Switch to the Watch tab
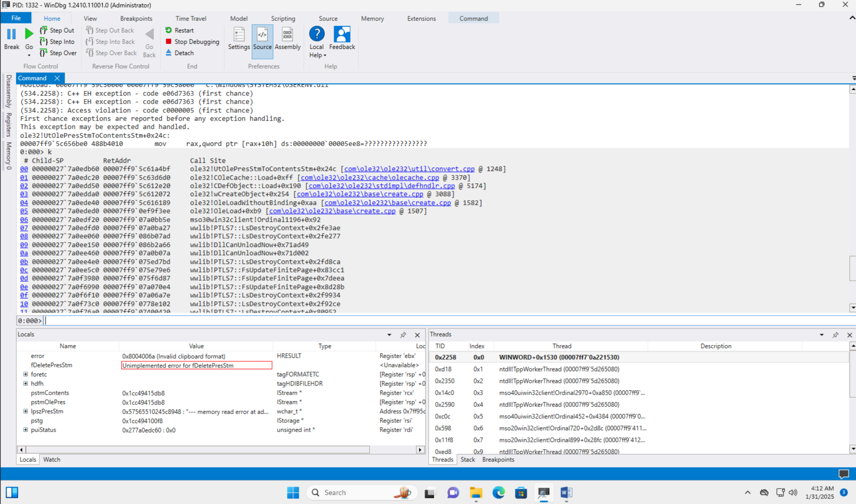 point(51,459)
